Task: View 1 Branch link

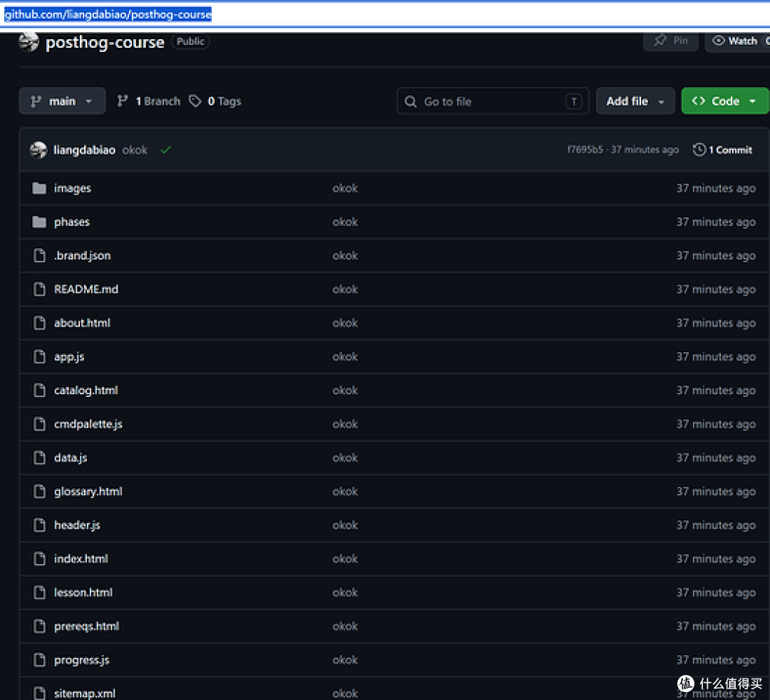Action: 149,101
